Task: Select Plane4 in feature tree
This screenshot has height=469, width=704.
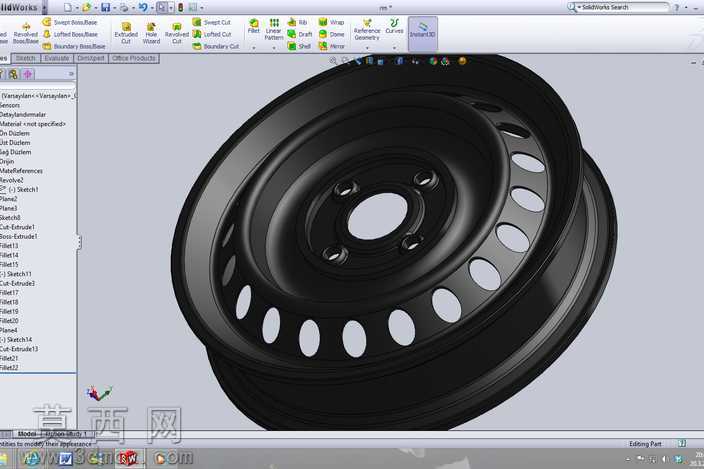Action: tap(9, 330)
